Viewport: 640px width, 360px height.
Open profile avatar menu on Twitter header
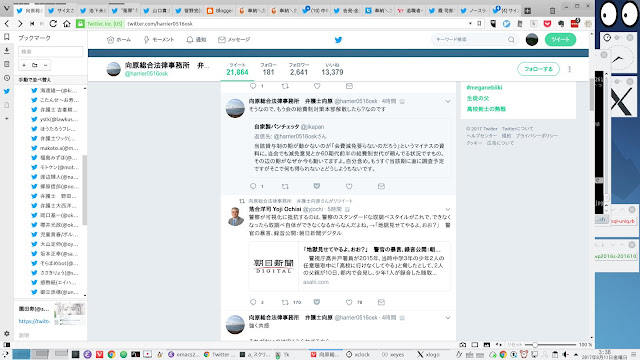point(531,40)
